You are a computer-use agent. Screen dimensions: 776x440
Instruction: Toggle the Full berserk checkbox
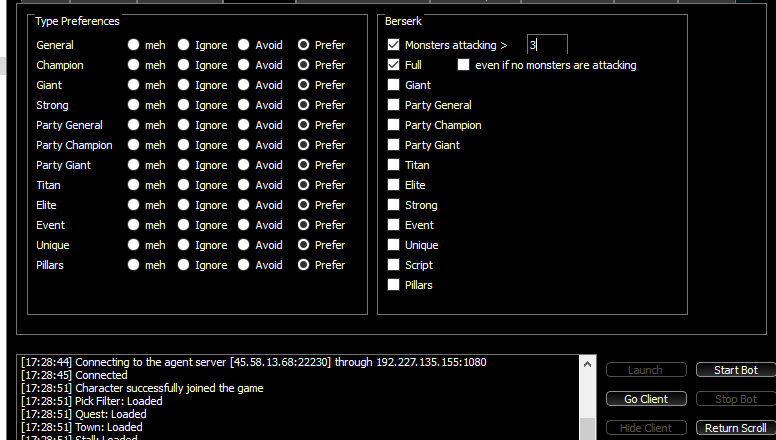click(x=394, y=65)
